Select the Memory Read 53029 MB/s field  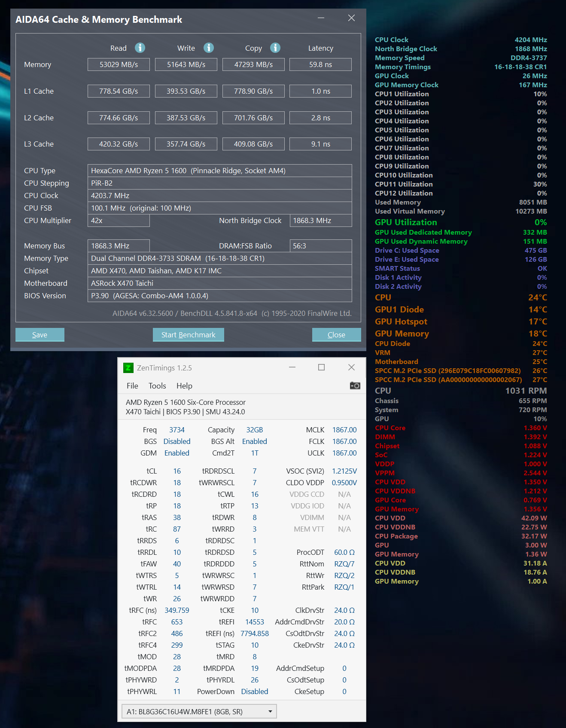[x=119, y=64]
